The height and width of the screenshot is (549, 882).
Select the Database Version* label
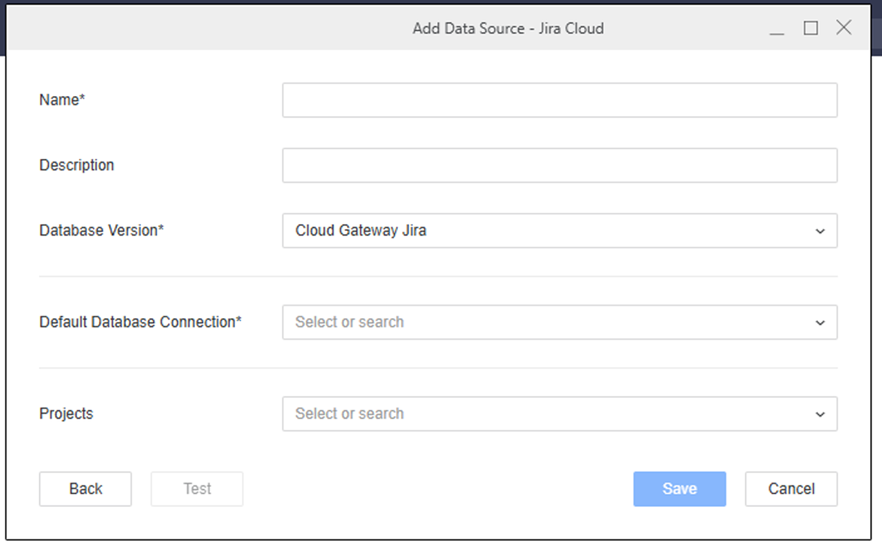[101, 231]
